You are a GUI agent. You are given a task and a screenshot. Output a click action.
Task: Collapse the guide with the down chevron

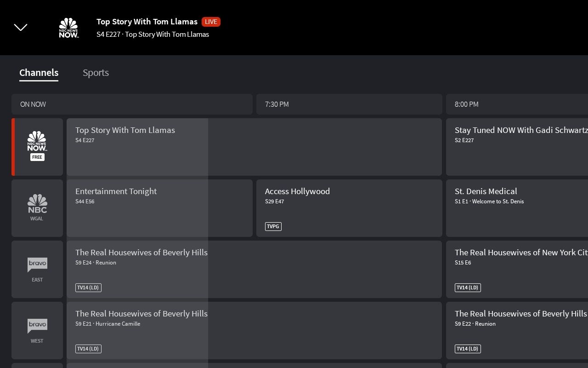tap(21, 28)
